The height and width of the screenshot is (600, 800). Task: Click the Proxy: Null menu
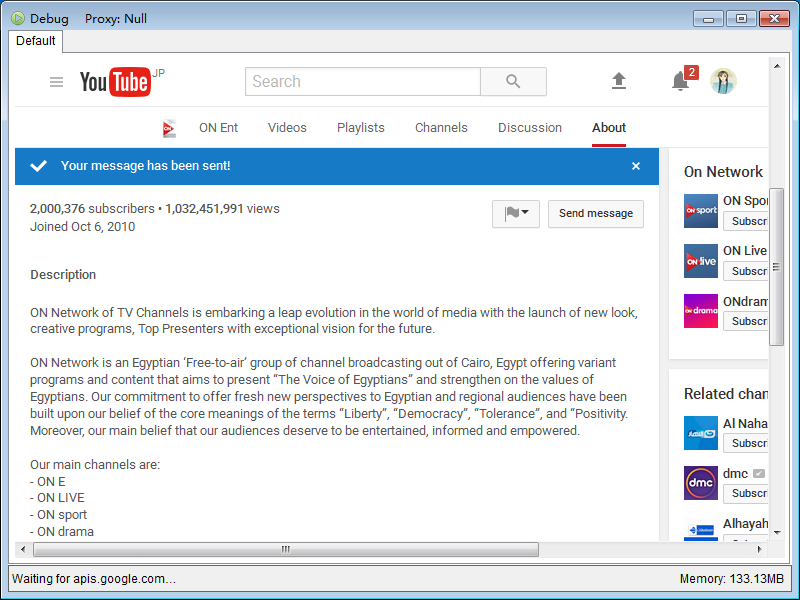pos(116,18)
